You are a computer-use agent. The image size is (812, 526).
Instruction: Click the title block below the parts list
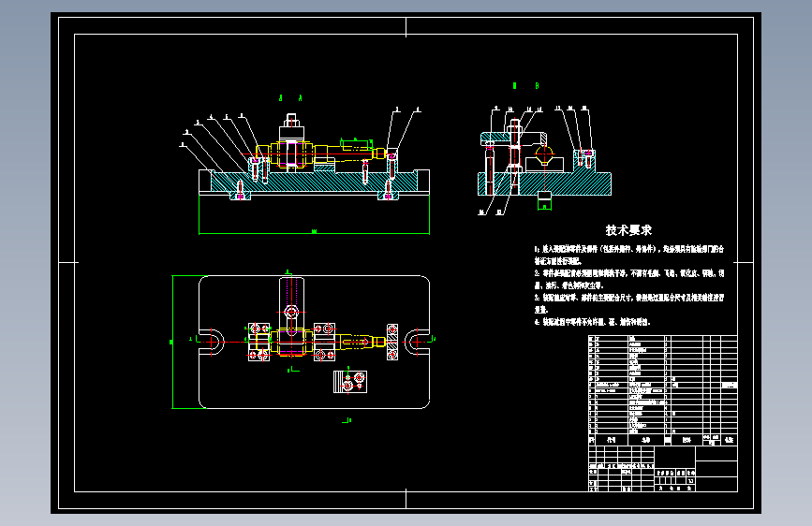tap(663, 469)
